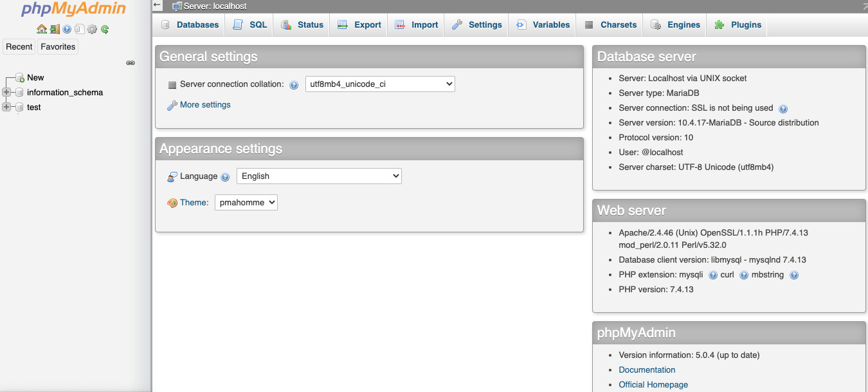Reload navigation panel with green arrow icon
The width and height of the screenshot is (868, 392).
tap(105, 29)
